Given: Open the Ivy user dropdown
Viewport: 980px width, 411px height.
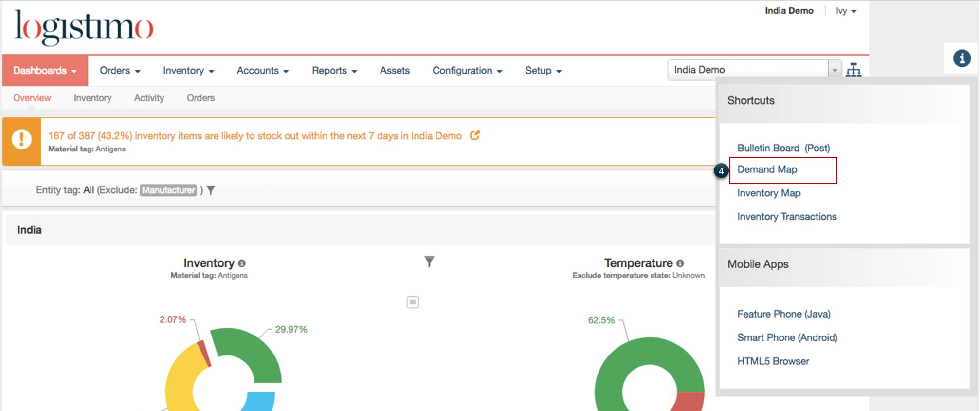Looking at the screenshot, I should click(x=846, y=11).
